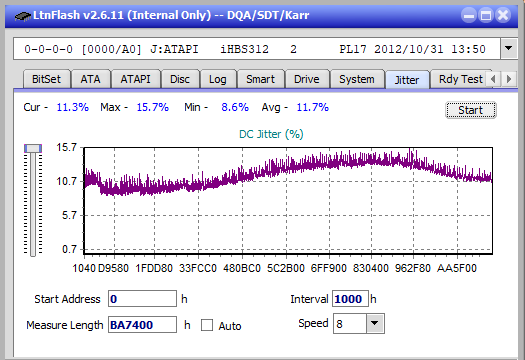Open the Disc tab
The height and width of the screenshot is (360, 525).
pos(180,79)
